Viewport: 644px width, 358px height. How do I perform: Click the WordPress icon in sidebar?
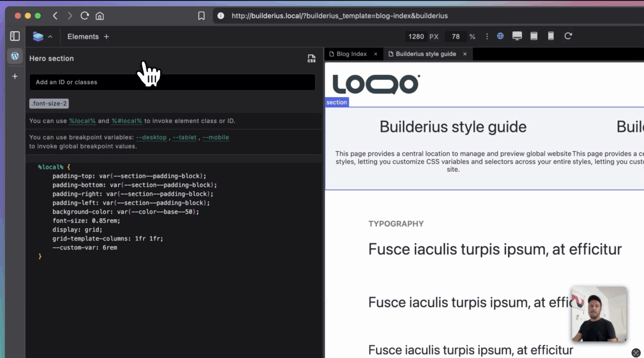tap(15, 56)
